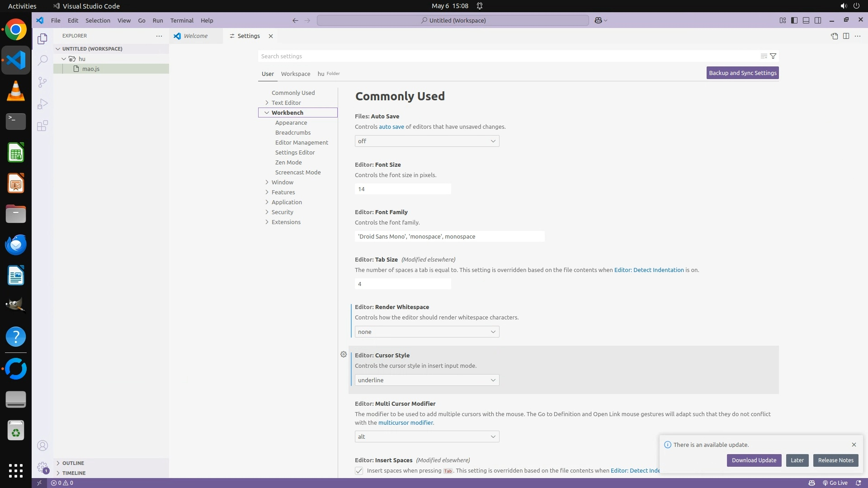This screenshot has width=868, height=488.
Task: Open the Run and Debug view
Action: tap(42, 104)
